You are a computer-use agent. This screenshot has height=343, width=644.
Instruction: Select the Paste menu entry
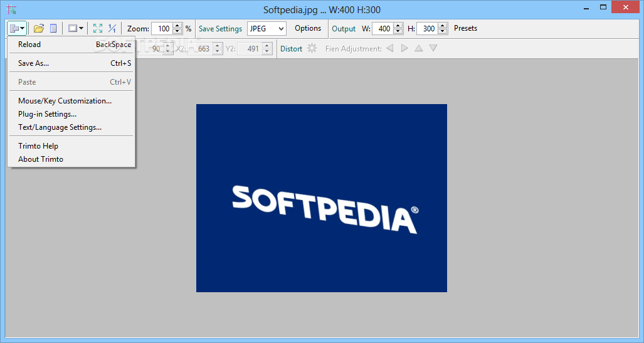[71, 82]
